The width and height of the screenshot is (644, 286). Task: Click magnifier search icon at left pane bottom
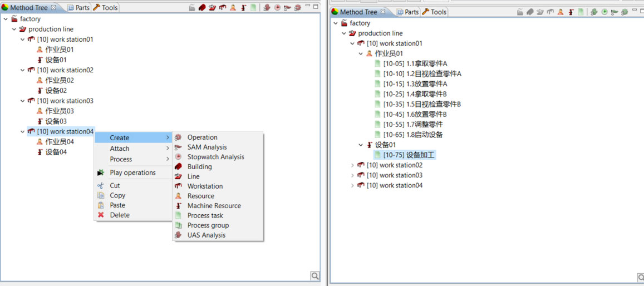[315, 276]
